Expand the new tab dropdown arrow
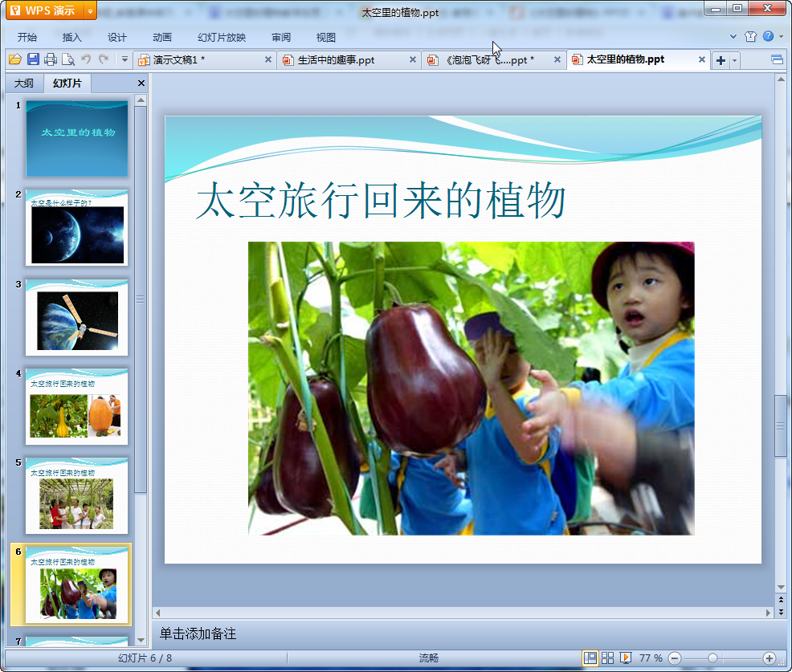Screen dimensions: 792x672 734,60
